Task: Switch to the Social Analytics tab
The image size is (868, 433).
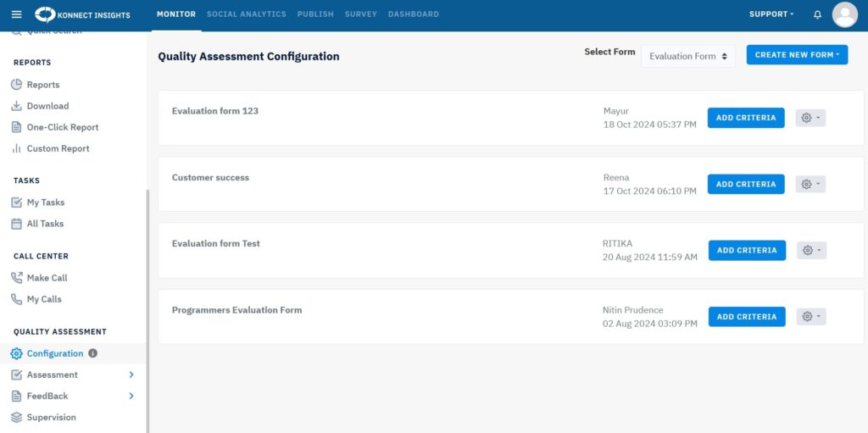Action: coord(247,14)
